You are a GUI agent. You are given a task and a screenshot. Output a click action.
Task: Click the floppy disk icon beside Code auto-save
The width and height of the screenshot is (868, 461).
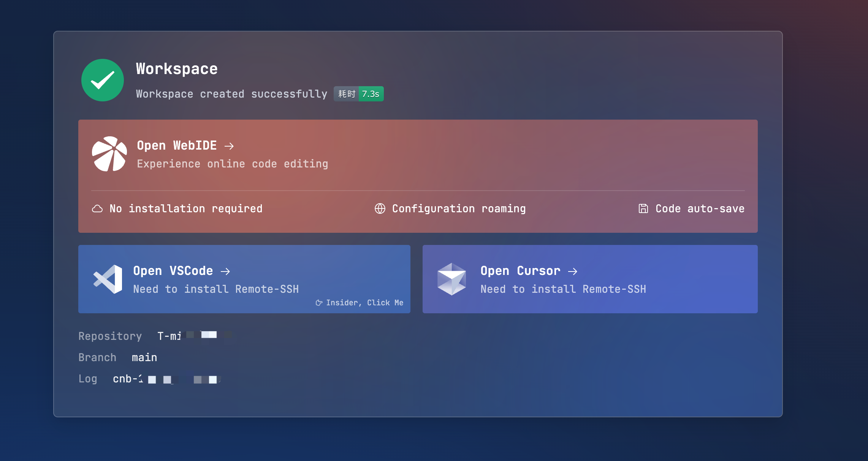(643, 208)
